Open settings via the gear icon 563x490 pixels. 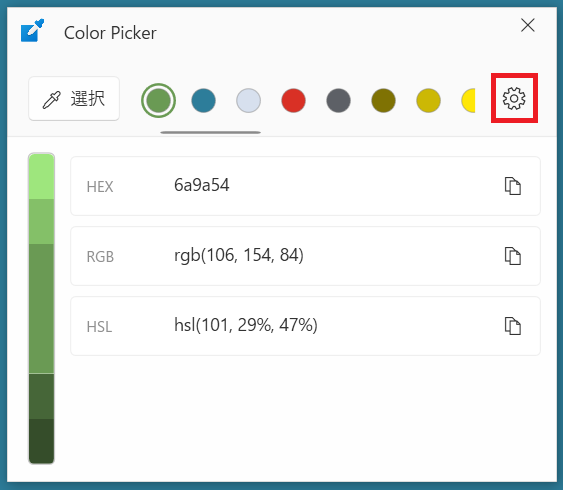coord(514,98)
